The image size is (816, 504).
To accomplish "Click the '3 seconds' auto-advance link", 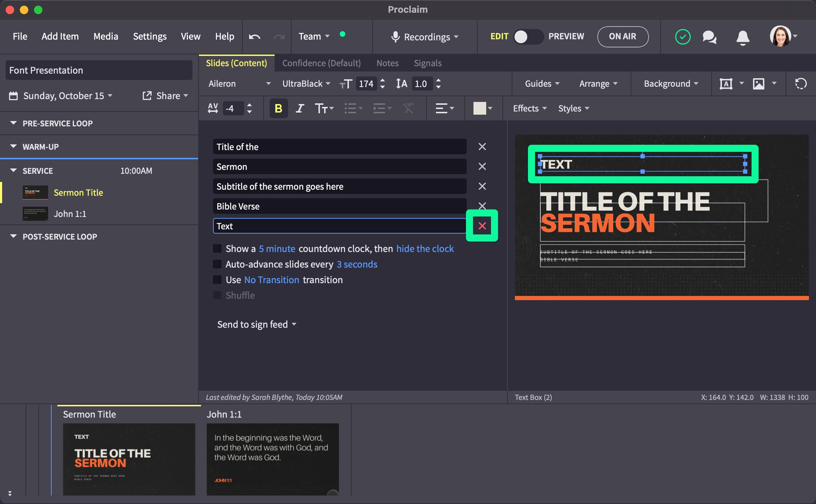I will 357,264.
